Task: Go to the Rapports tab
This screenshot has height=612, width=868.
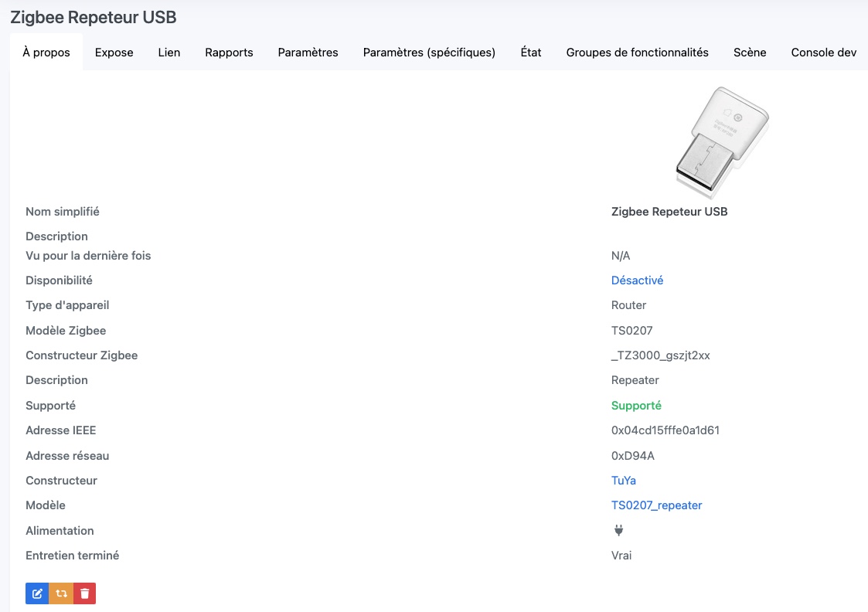Action: (x=229, y=53)
